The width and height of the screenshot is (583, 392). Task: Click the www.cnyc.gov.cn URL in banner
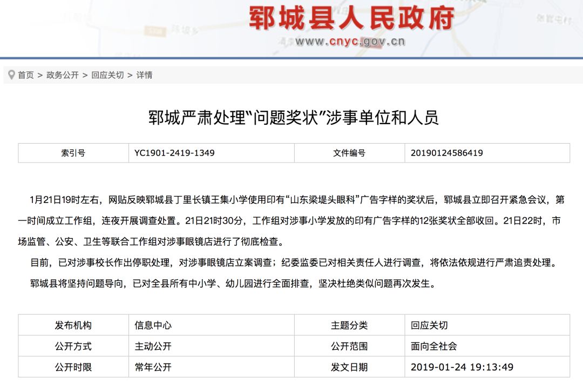click(x=350, y=41)
